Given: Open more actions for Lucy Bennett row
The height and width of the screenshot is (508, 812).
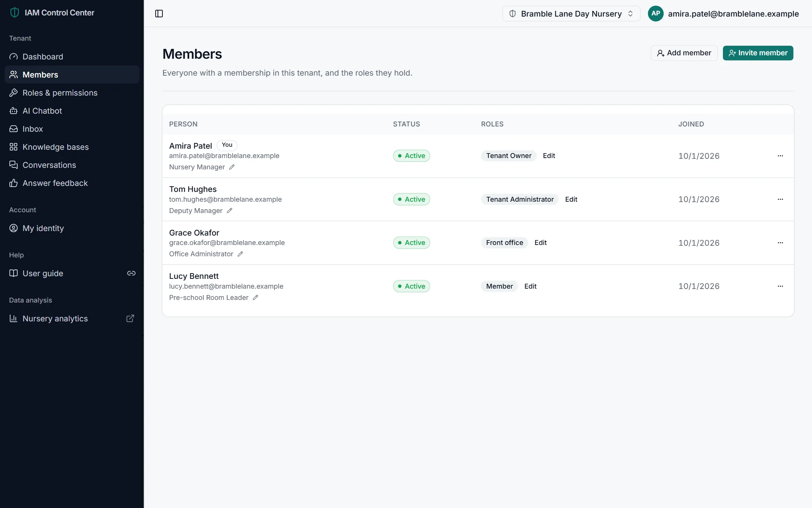Looking at the screenshot, I should pos(780,286).
